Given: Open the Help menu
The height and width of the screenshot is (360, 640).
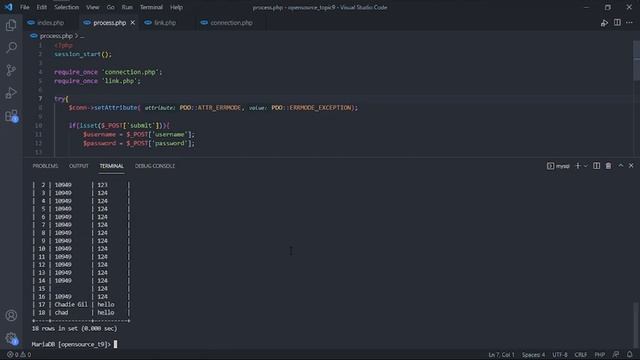Looking at the screenshot, I should [176, 7].
